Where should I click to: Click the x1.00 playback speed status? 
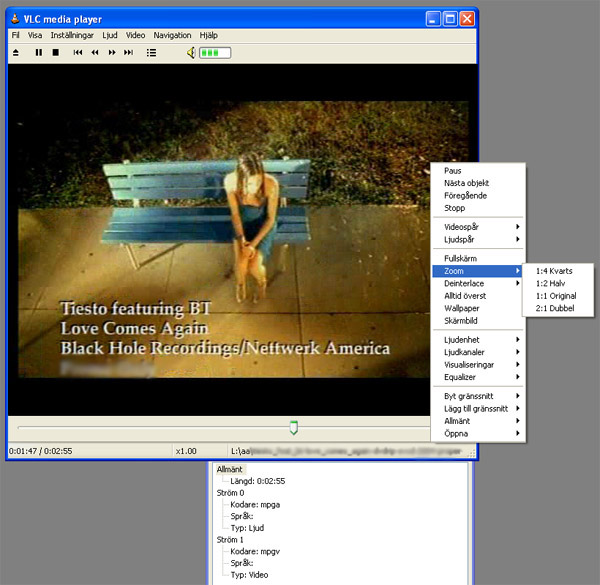tap(186, 451)
